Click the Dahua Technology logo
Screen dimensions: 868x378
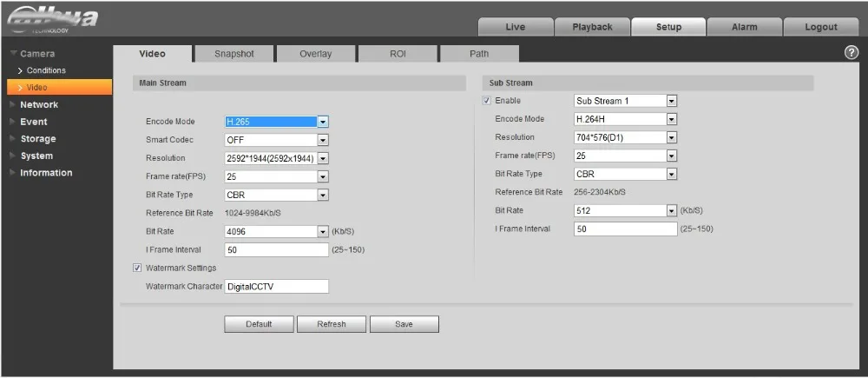(x=52, y=21)
